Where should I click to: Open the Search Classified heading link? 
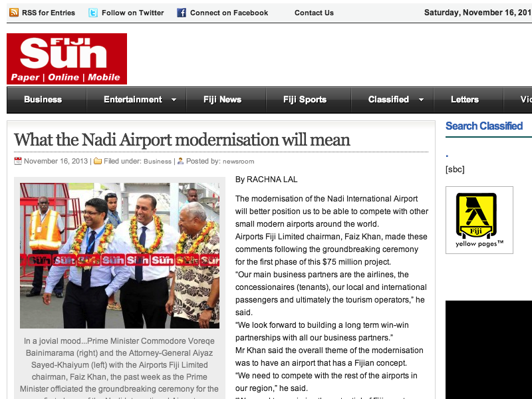(x=484, y=126)
